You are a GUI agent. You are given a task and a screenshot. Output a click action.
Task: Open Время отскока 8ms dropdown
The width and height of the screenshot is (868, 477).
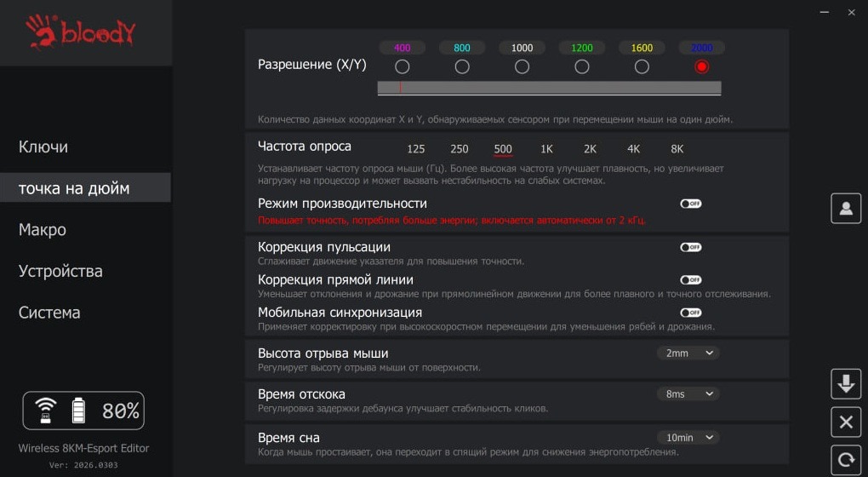point(688,394)
